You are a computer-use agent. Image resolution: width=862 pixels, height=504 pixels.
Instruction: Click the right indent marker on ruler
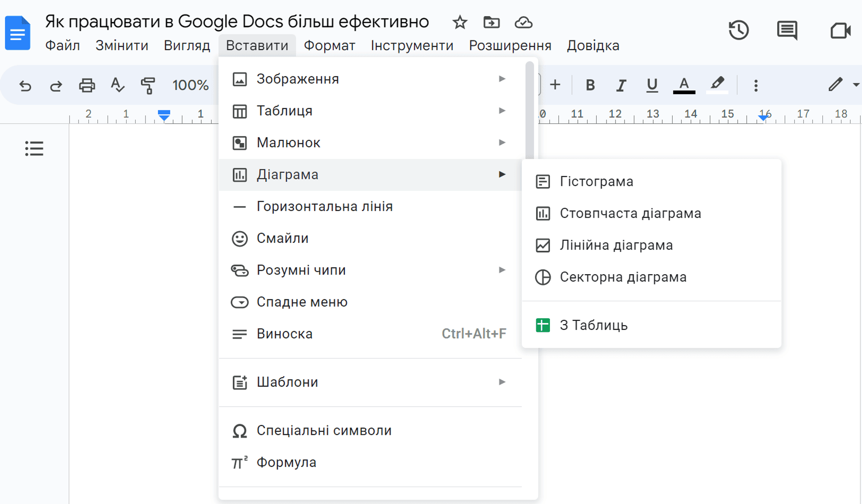[763, 117]
